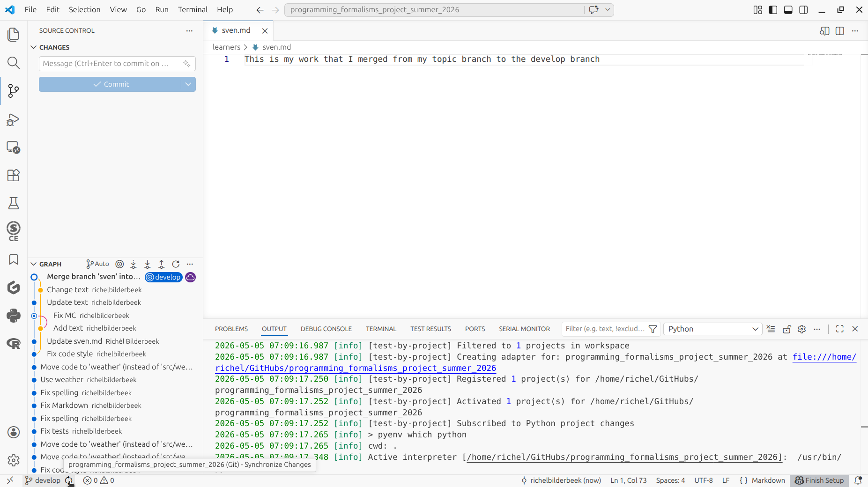
Task: Toggle output auto scrolling lock
Action: pyautogui.click(x=787, y=329)
